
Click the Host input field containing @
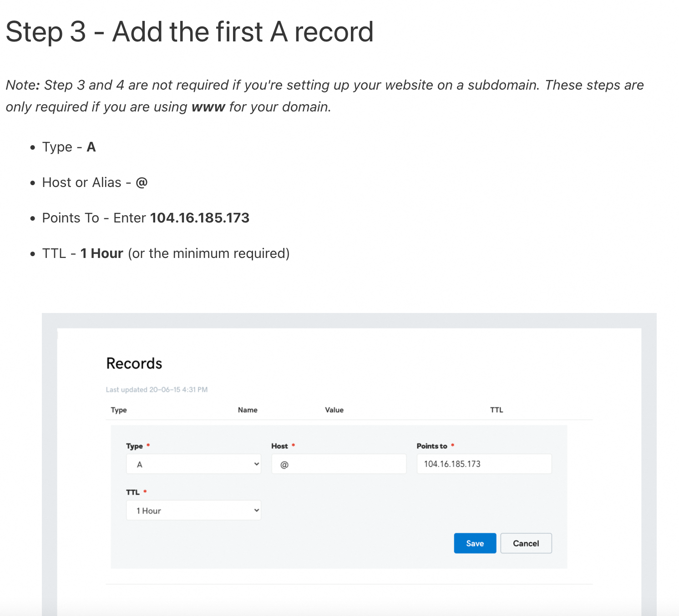339,464
